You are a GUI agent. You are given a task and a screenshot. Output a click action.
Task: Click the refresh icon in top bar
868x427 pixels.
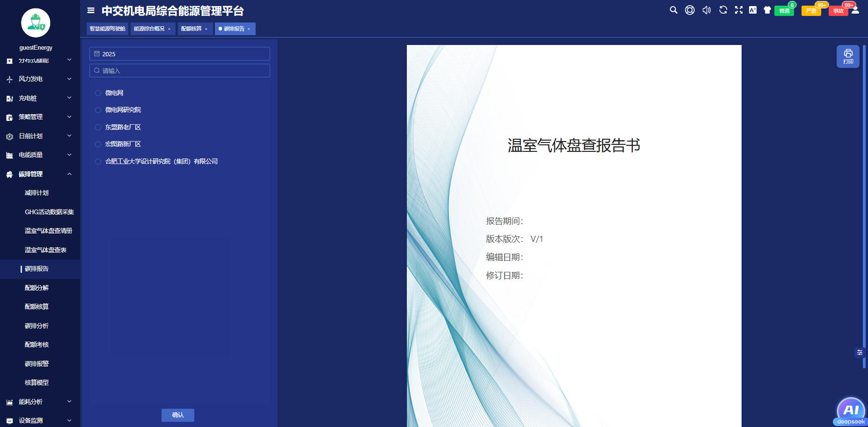point(723,10)
